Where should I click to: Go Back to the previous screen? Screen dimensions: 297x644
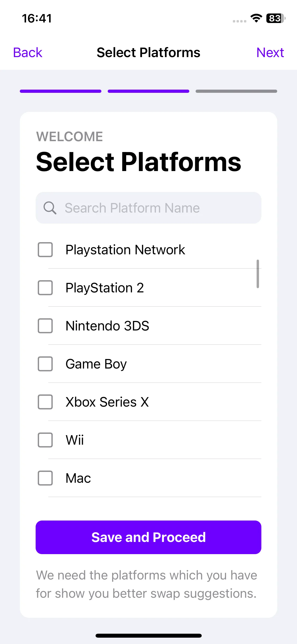[x=28, y=52]
